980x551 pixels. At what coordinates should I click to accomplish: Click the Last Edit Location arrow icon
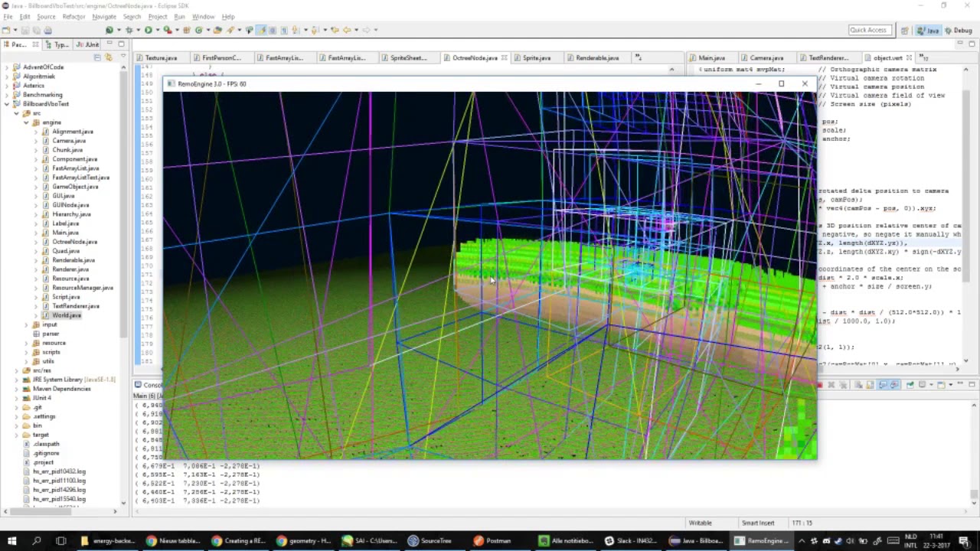pos(335,30)
